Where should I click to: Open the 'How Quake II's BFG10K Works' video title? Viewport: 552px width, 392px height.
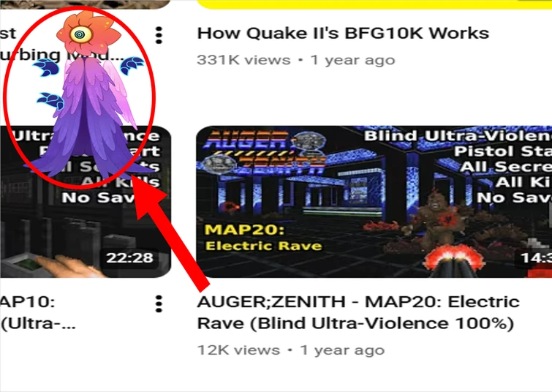coord(343,34)
